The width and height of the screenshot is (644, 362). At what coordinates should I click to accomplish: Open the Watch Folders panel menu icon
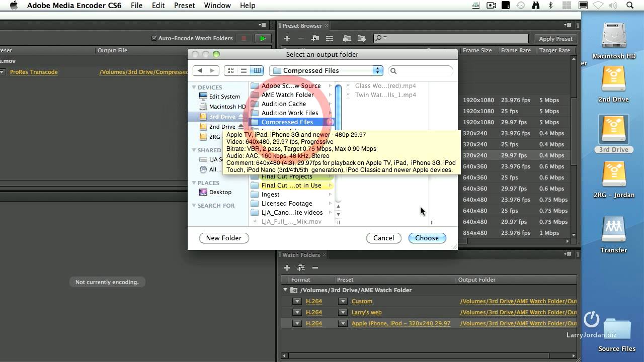click(568, 255)
